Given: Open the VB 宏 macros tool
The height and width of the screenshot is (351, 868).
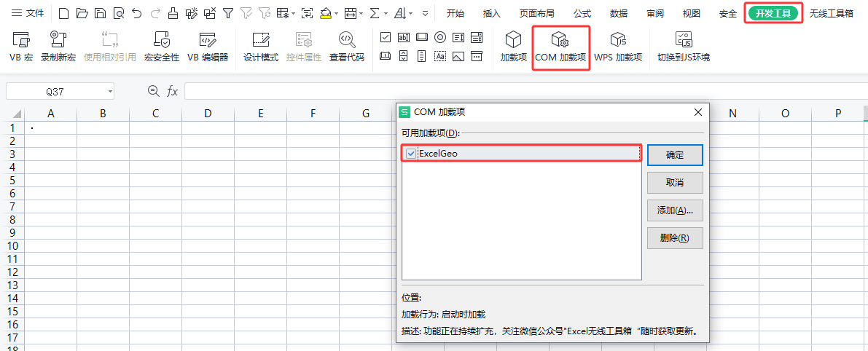Looking at the screenshot, I should click(21, 47).
